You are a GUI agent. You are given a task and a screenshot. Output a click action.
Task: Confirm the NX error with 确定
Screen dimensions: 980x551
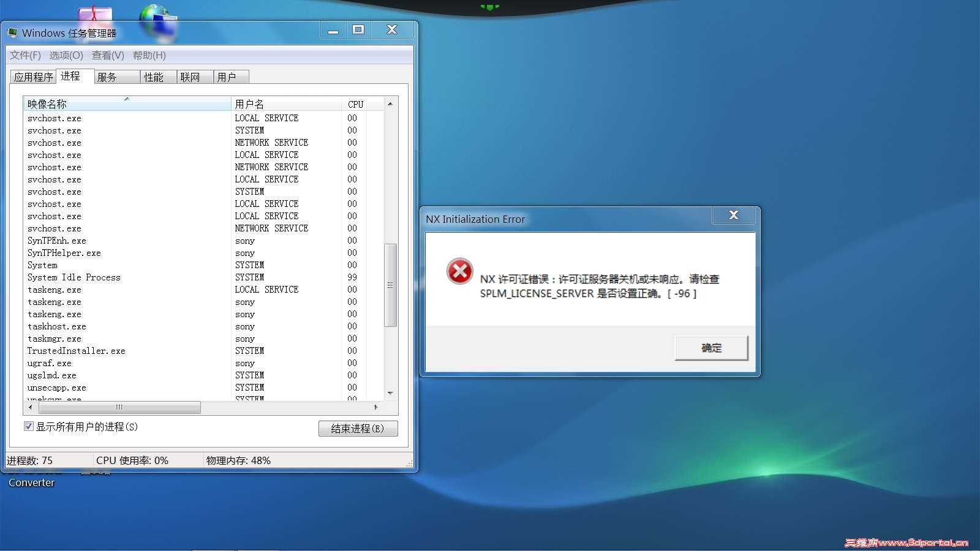(x=712, y=348)
